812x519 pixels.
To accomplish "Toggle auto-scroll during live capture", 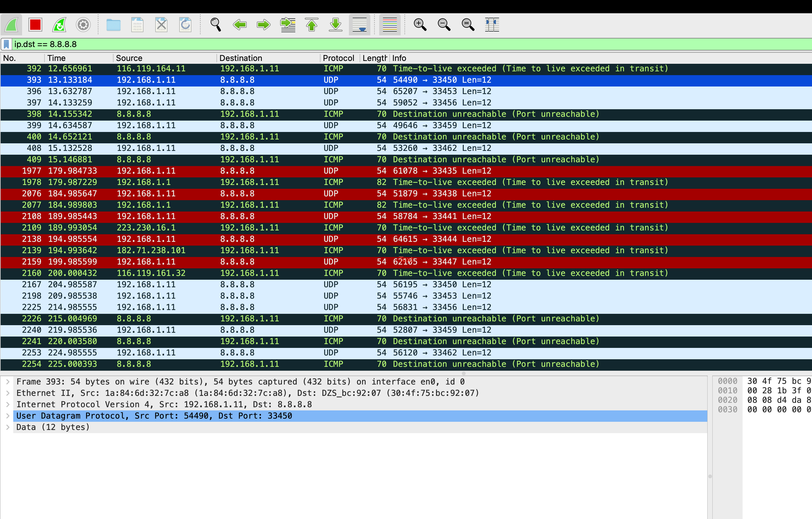I will point(359,25).
